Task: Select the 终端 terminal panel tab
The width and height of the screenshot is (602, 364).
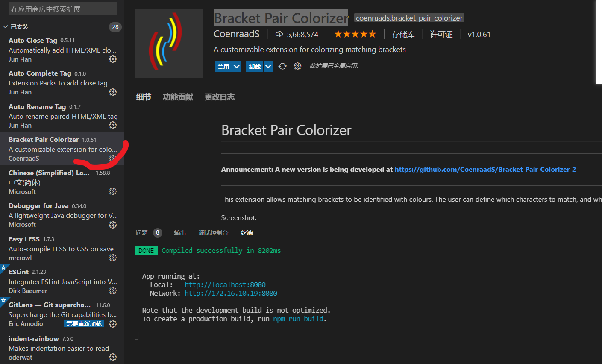Action: 247,233
